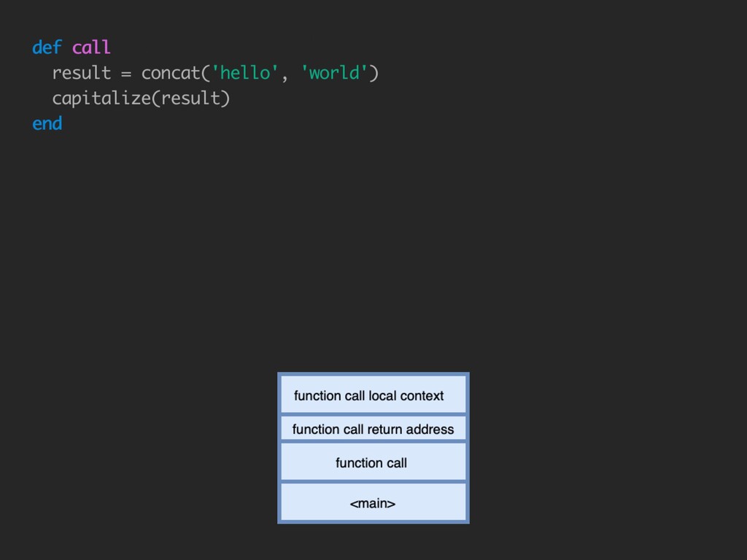Click the '<main>' stack frame box
This screenshot has width=747, height=560.
click(373, 502)
